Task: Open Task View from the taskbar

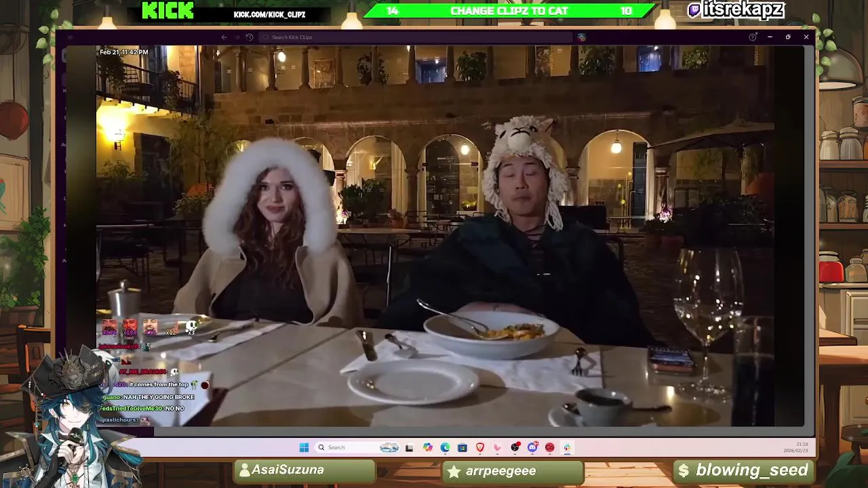Action: 409,447
